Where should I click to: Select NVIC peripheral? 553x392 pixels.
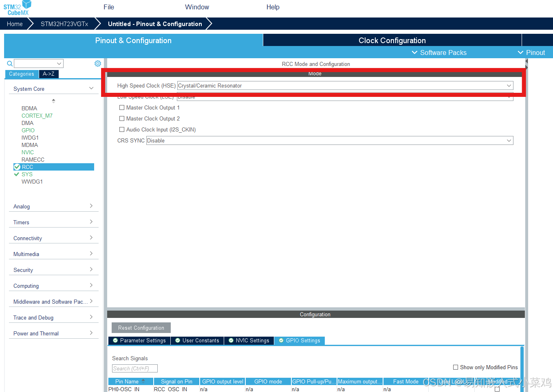[x=28, y=152]
